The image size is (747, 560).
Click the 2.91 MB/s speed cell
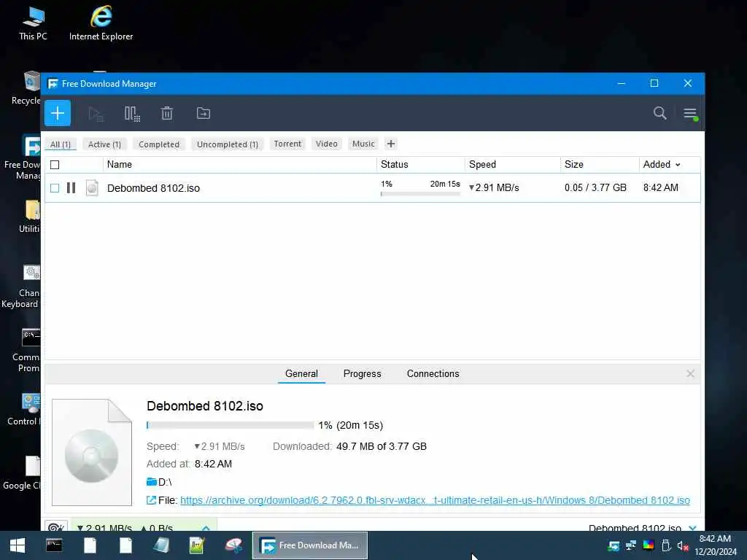tap(494, 187)
